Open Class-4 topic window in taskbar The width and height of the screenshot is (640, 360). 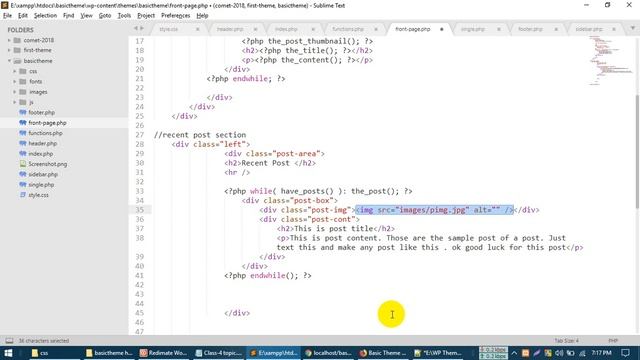(x=219, y=353)
